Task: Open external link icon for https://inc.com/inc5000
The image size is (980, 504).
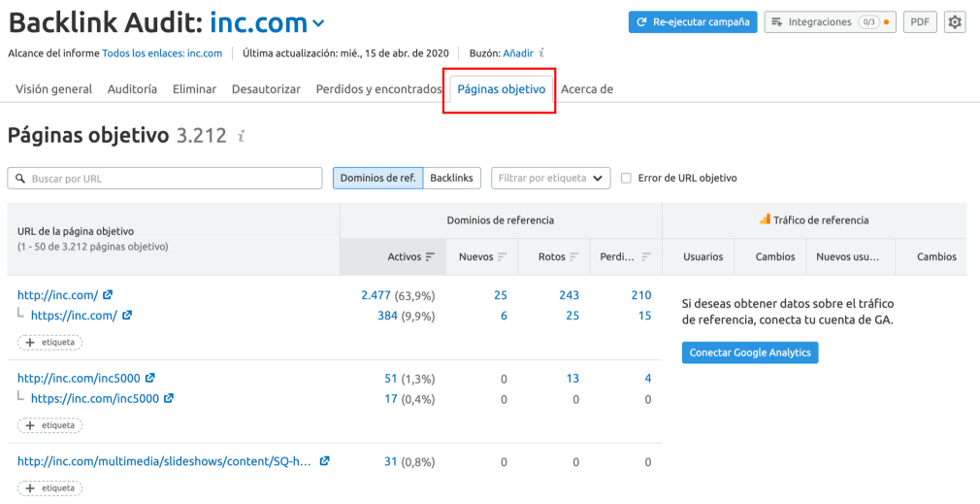Action: pyautogui.click(x=169, y=398)
